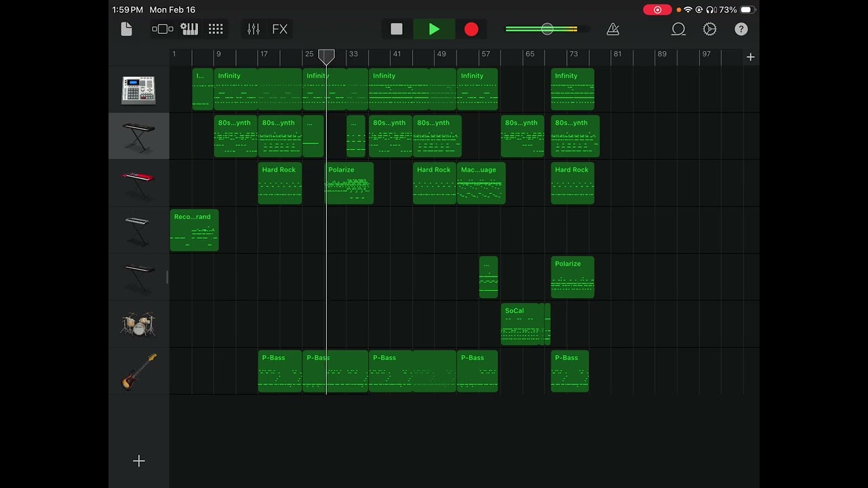Image resolution: width=868 pixels, height=488 pixels.
Task: Open the Loop Browser
Action: [678, 29]
